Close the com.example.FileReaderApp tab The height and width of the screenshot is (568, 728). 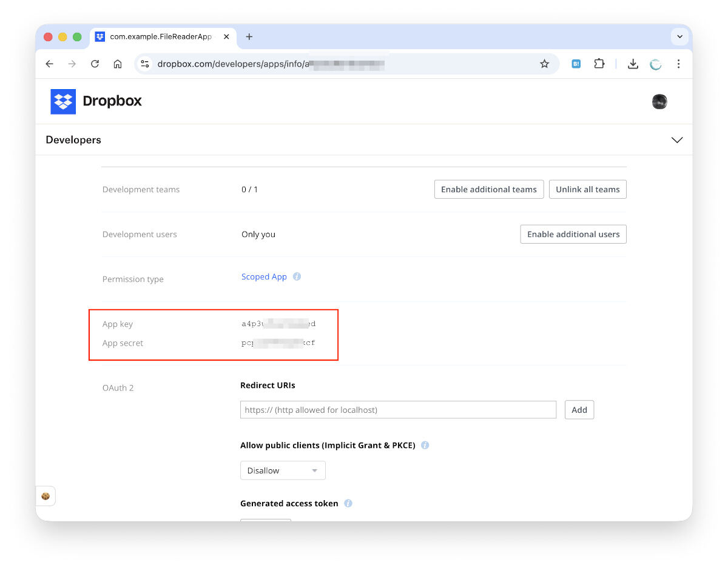click(227, 37)
